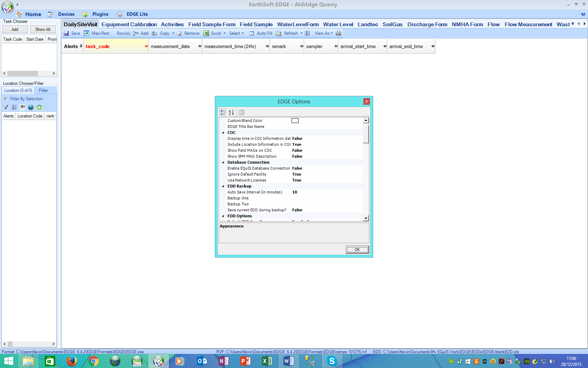Viewport: 588px width, 368px height.
Task: Collapse the EDD Backup category
Action: pyautogui.click(x=223, y=186)
